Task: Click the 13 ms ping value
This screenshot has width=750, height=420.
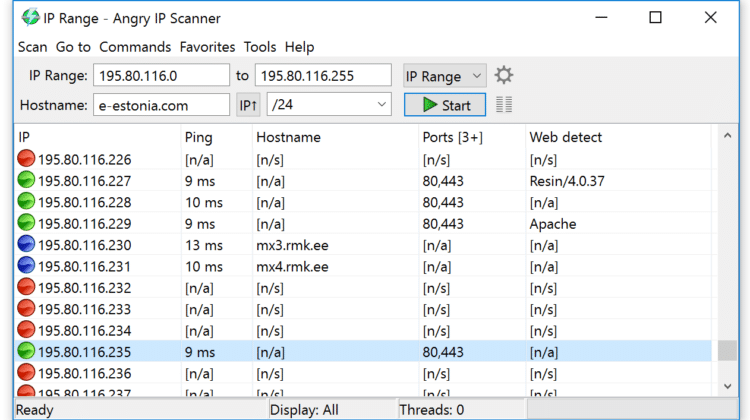Action: [204, 245]
